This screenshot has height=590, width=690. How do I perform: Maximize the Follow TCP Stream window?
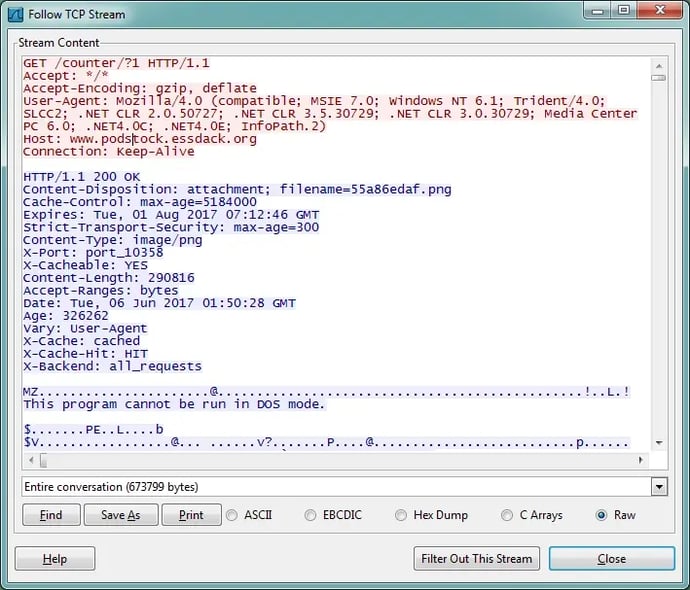click(624, 11)
